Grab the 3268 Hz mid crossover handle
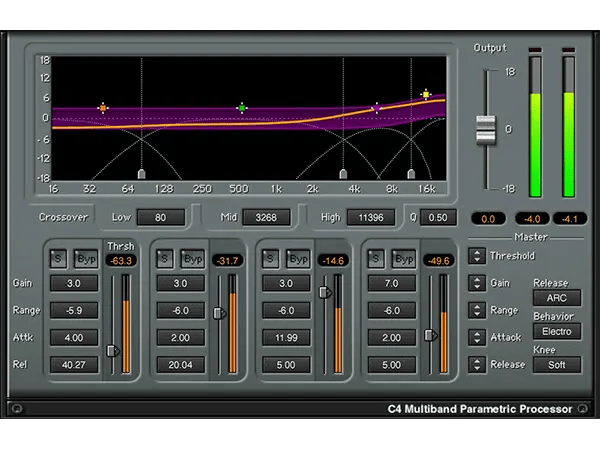 pos(343,174)
